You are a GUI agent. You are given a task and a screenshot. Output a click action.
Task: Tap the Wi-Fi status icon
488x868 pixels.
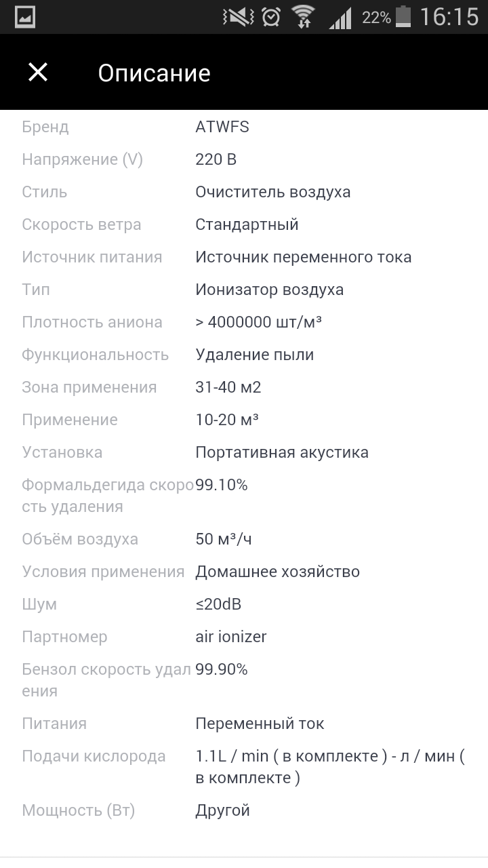pyautogui.click(x=304, y=17)
